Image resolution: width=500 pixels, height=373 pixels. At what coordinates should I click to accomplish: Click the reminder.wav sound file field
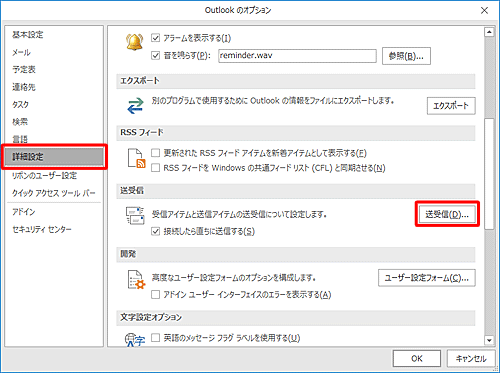click(297, 56)
